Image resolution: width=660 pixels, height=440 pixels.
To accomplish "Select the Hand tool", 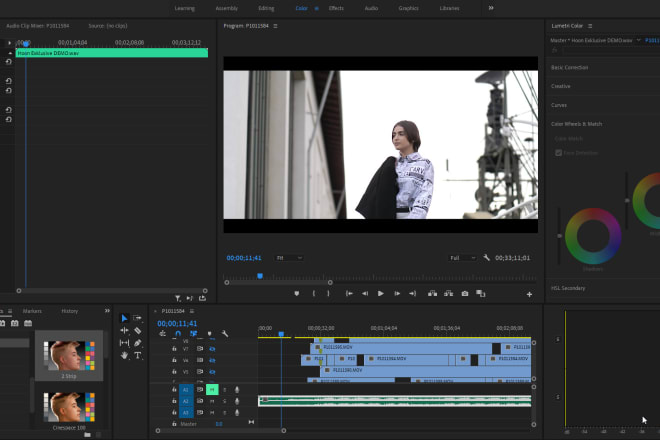I will 124,355.
